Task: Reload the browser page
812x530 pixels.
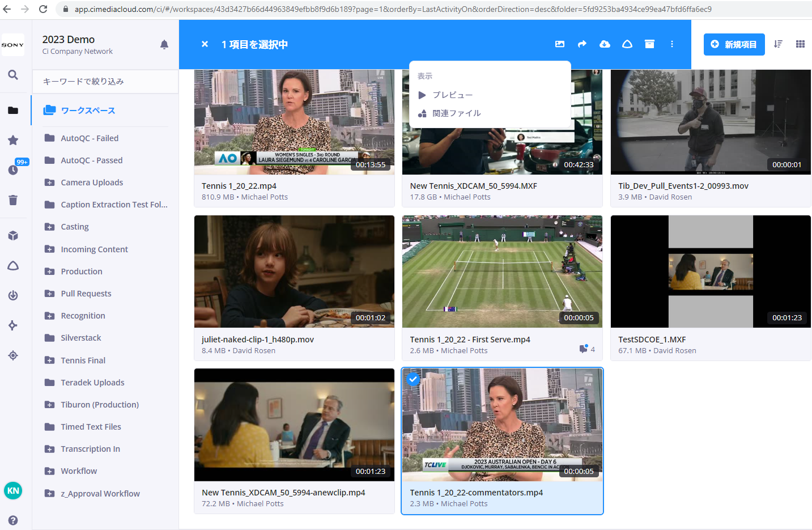Action: pos(43,9)
